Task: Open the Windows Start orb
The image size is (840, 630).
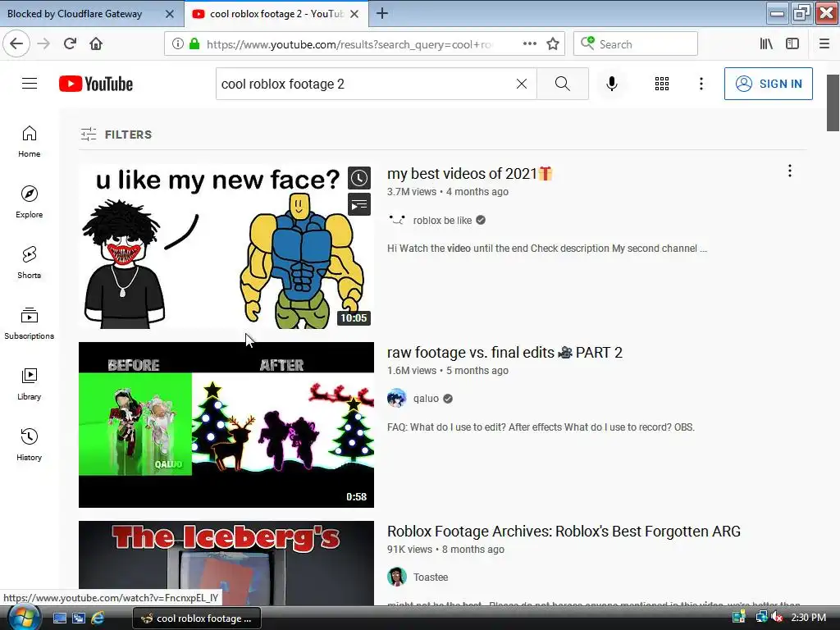Action: pos(24,617)
